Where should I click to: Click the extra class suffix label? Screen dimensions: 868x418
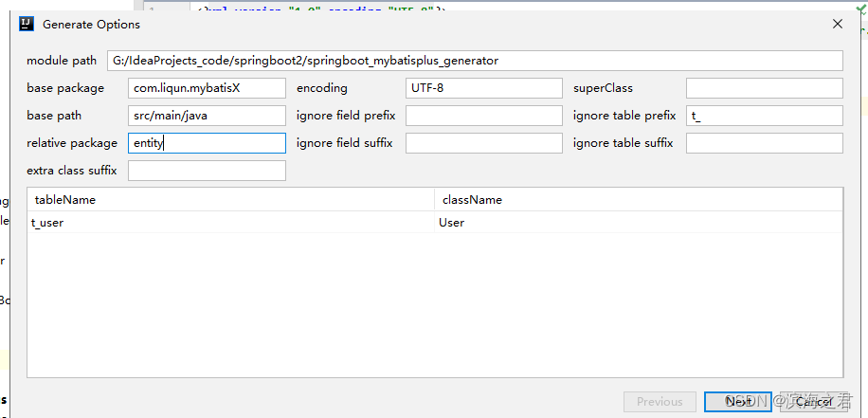pos(72,171)
